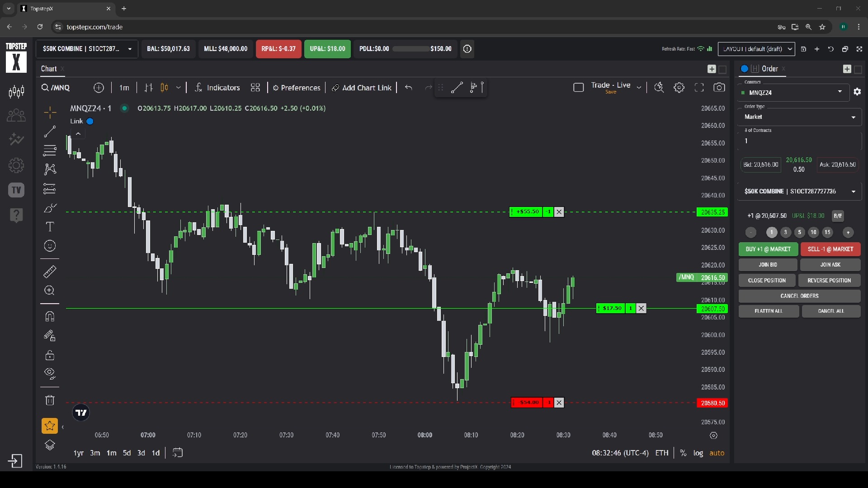Open the Contract MNQZ24 dropdown
The height and width of the screenshot is (488, 868).
tap(794, 92)
